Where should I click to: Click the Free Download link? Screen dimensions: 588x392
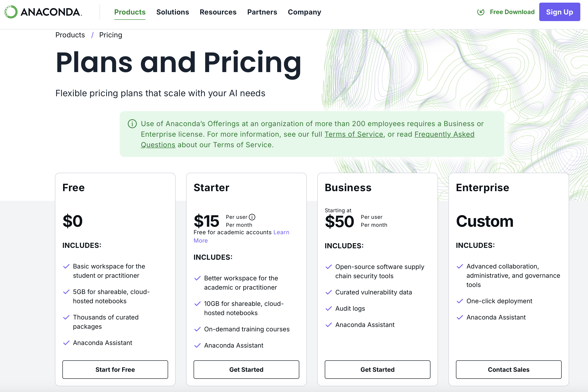[x=512, y=12]
